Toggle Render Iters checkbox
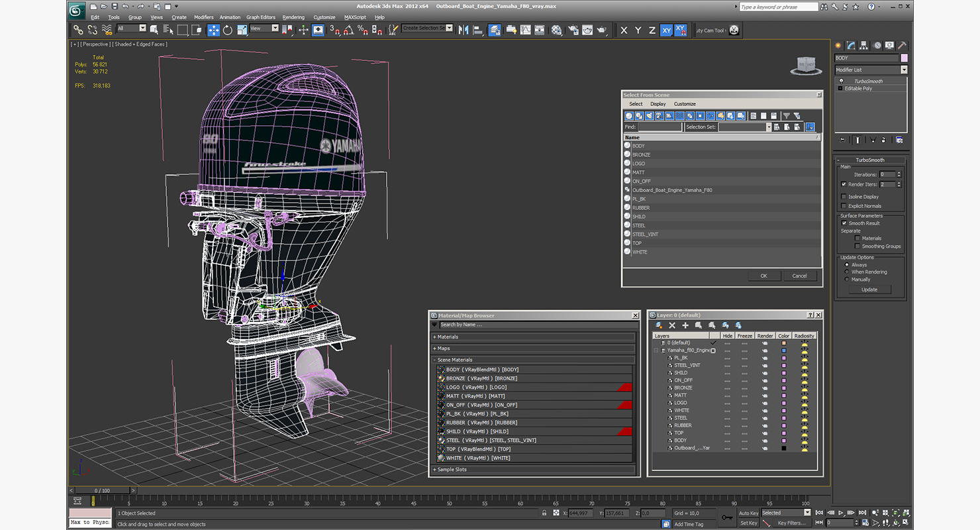The height and width of the screenshot is (530, 980). [844, 184]
